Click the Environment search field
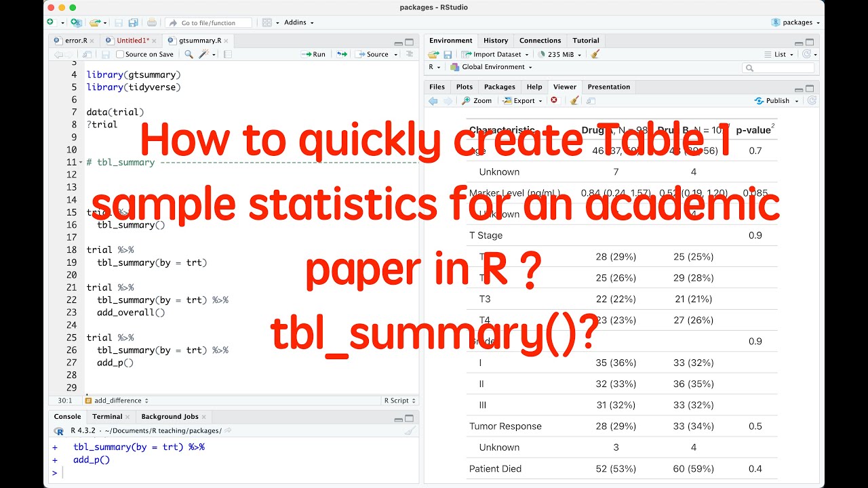The width and height of the screenshot is (868, 488). (x=778, y=67)
